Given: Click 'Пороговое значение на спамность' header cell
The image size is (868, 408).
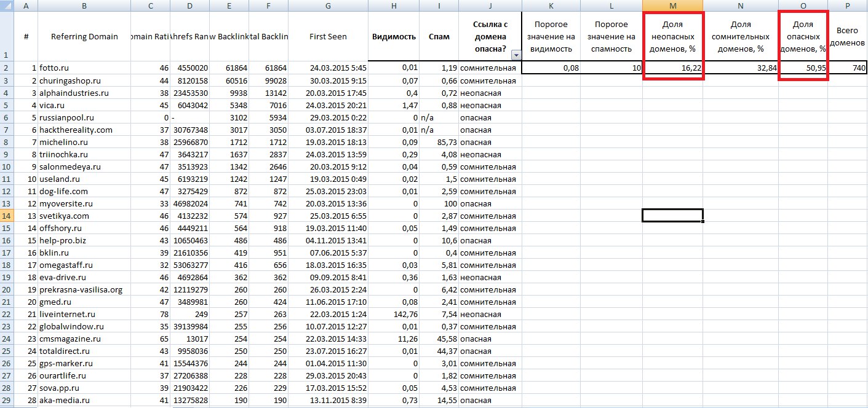Looking at the screenshot, I should point(611,37).
